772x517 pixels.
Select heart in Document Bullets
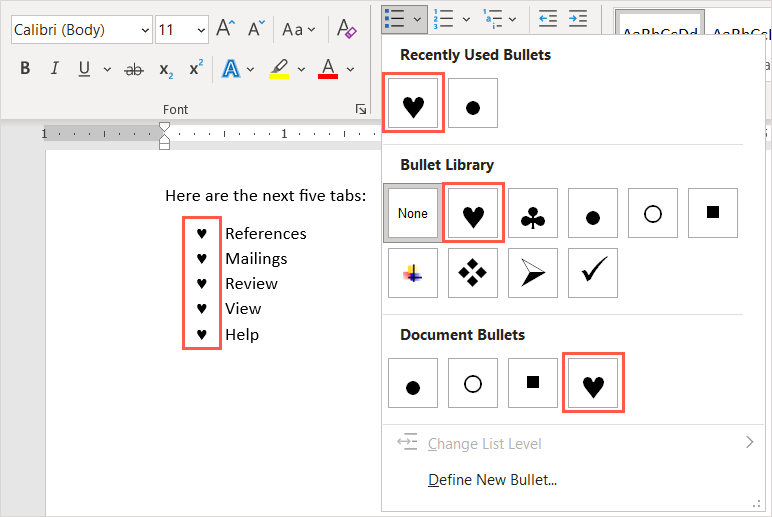pos(593,383)
